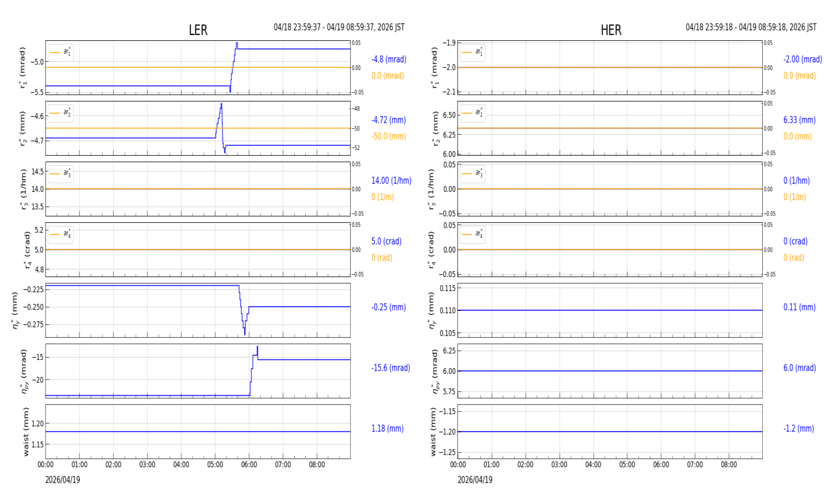Click the ∂r1* legend in the HER top plot
Screen dimensions: 824x504
click(473, 52)
